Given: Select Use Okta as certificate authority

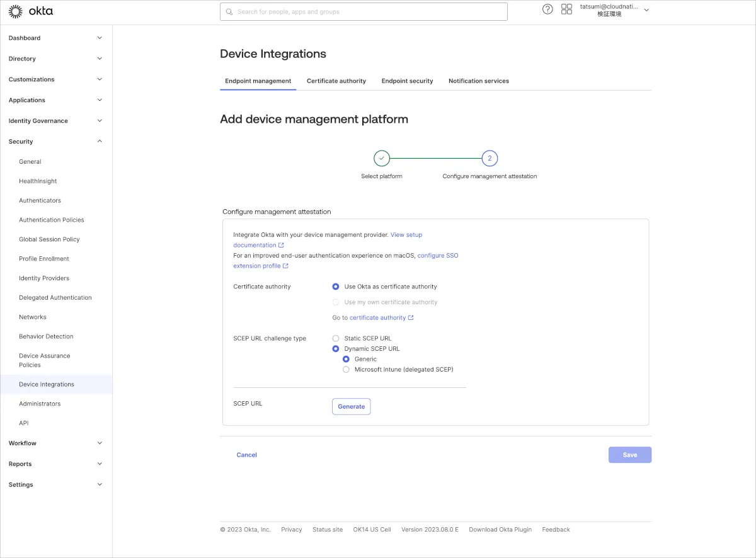Looking at the screenshot, I should pyautogui.click(x=336, y=287).
